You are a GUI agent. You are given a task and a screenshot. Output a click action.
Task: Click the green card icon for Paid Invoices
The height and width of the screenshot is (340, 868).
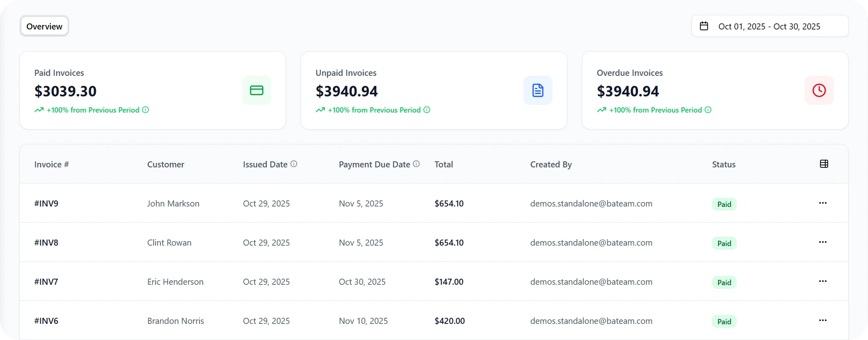[257, 90]
